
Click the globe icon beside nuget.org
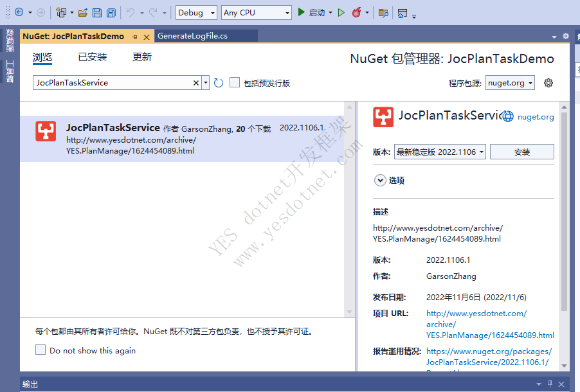pyautogui.click(x=507, y=116)
